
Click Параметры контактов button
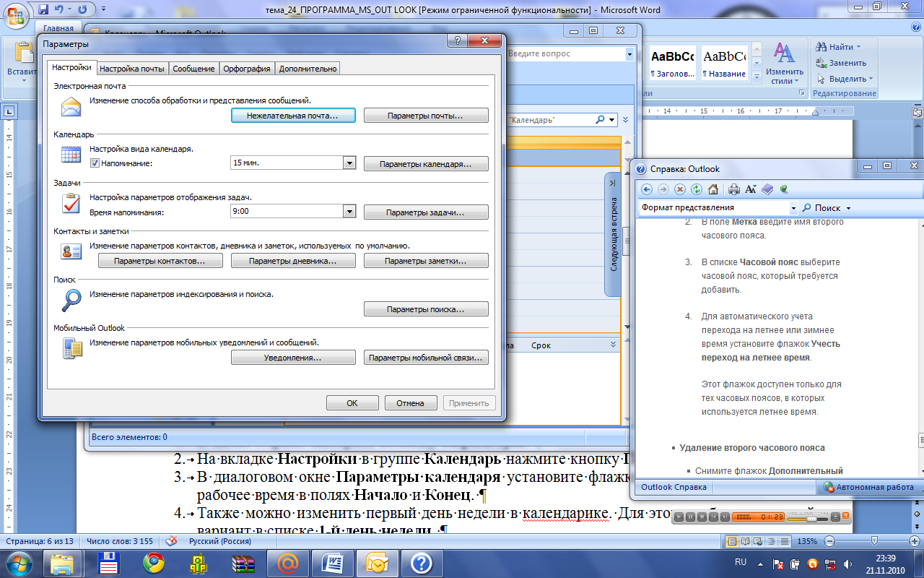(160, 261)
